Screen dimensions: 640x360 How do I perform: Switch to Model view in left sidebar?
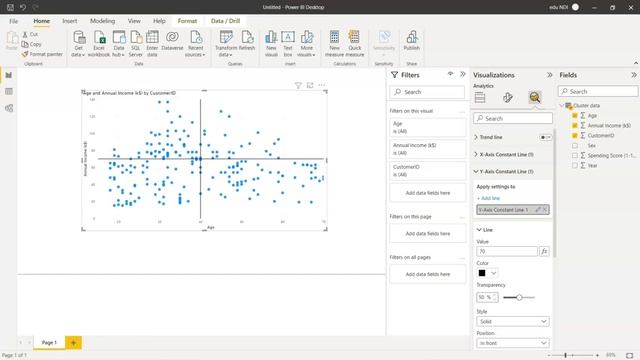point(9,108)
